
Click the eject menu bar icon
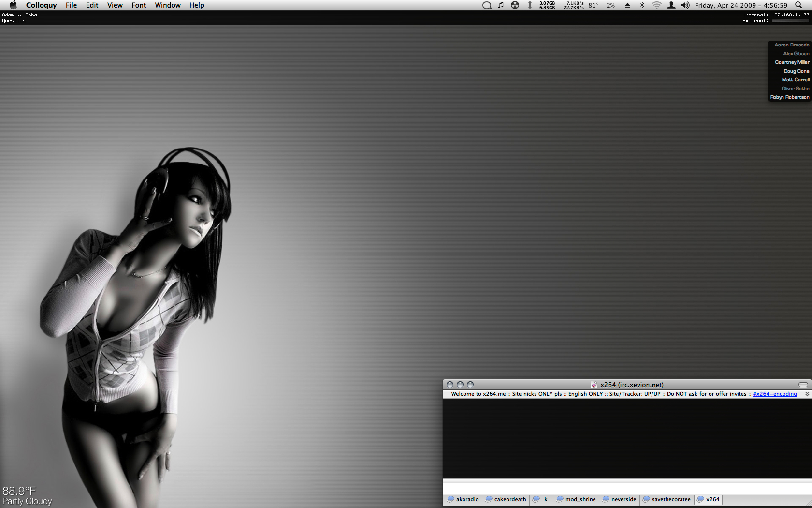pos(627,5)
